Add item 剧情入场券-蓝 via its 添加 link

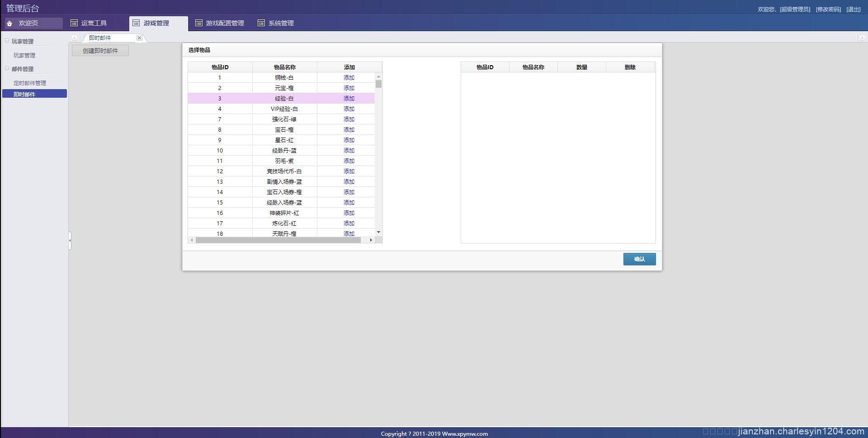tap(349, 182)
